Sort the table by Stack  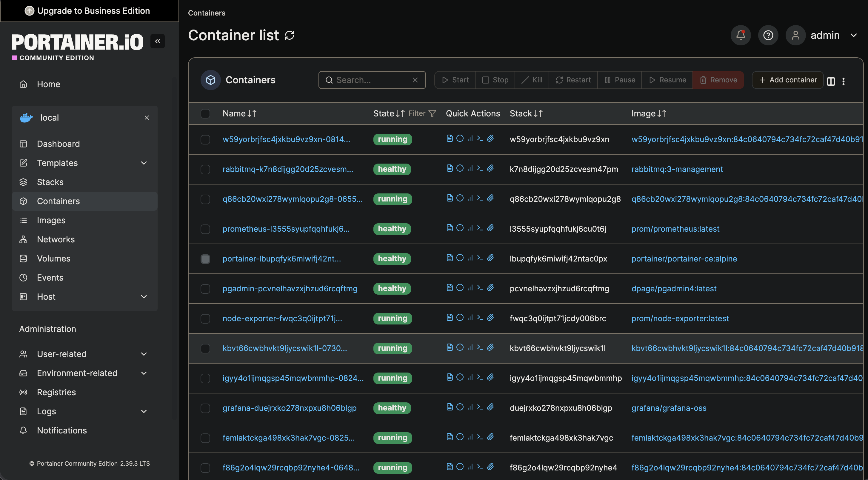[x=526, y=114]
